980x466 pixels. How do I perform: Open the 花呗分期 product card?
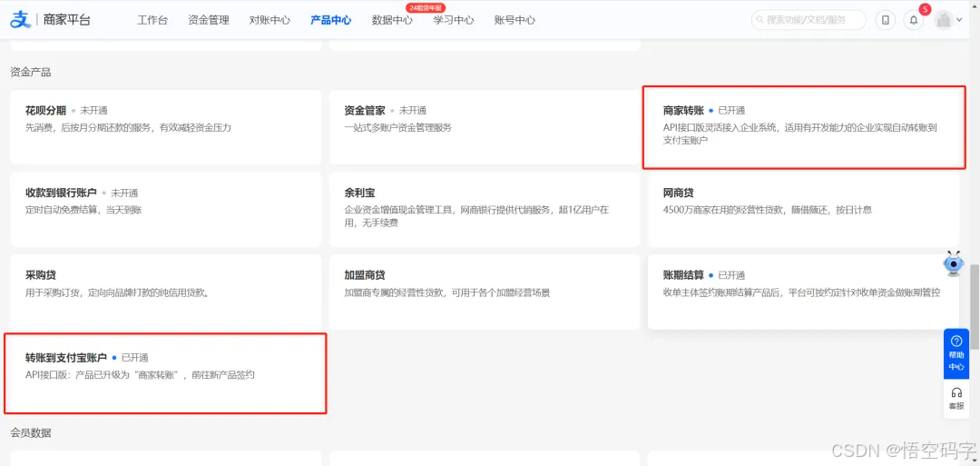point(166,127)
